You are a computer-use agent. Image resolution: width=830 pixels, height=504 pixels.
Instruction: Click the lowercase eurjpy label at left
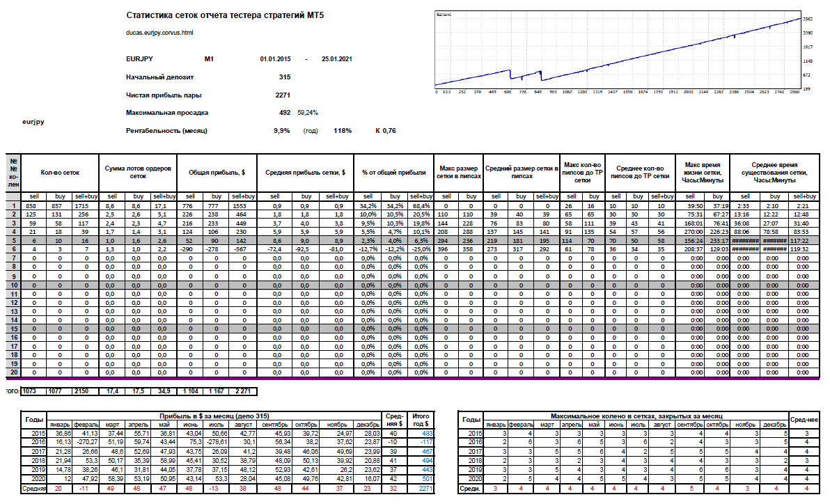[x=33, y=122]
